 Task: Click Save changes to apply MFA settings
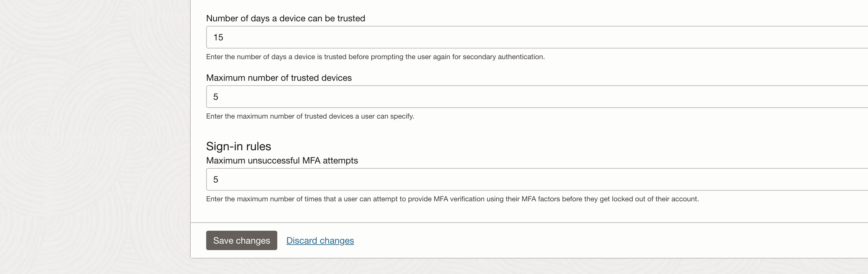pyautogui.click(x=241, y=240)
